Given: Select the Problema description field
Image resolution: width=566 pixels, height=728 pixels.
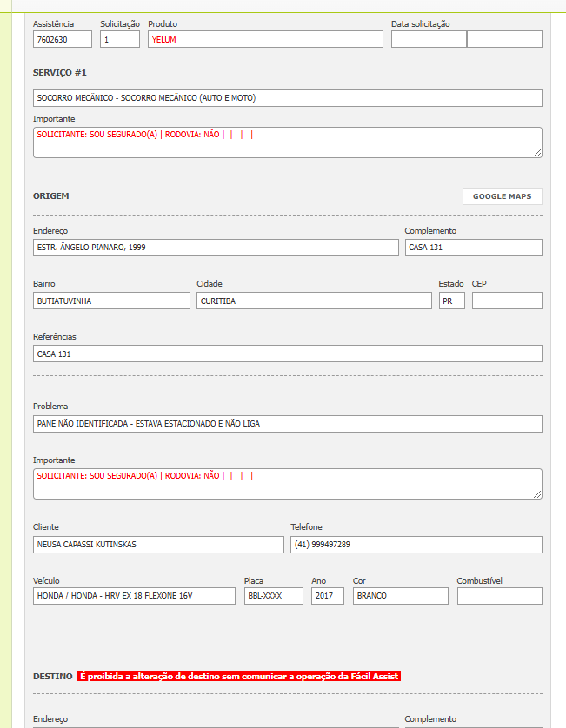Looking at the screenshot, I should point(287,424).
